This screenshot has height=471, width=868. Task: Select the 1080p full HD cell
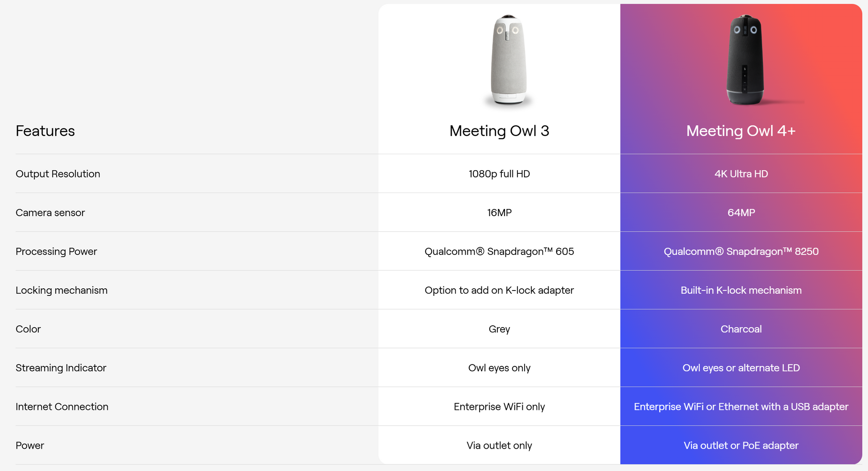click(499, 174)
